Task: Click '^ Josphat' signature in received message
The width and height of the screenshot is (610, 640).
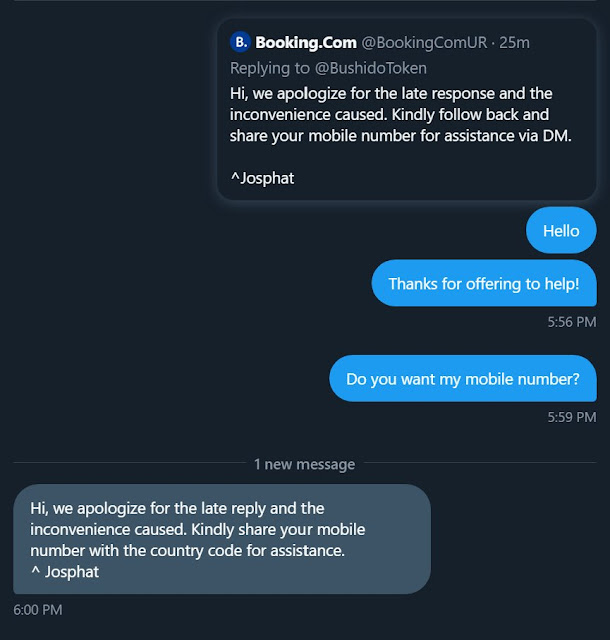Action: click(65, 572)
